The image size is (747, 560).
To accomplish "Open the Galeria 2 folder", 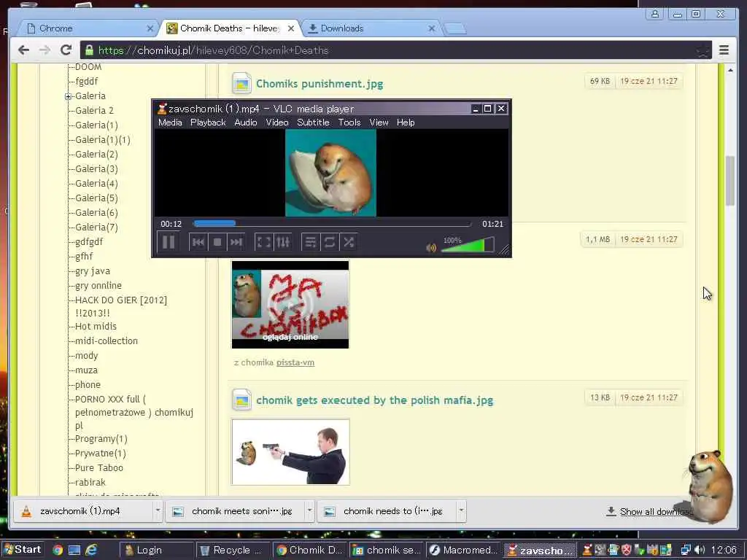I will pyautogui.click(x=94, y=111).
